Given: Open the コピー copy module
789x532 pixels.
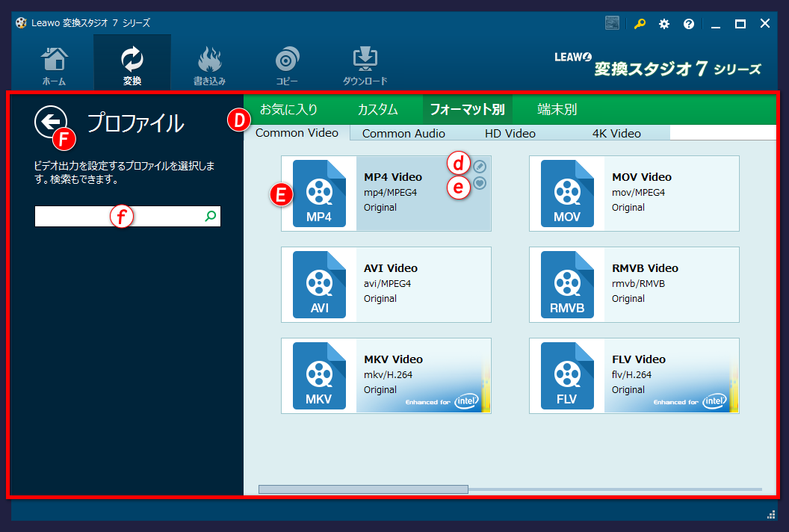Looking at the screenshot, I should pos(287,66).
